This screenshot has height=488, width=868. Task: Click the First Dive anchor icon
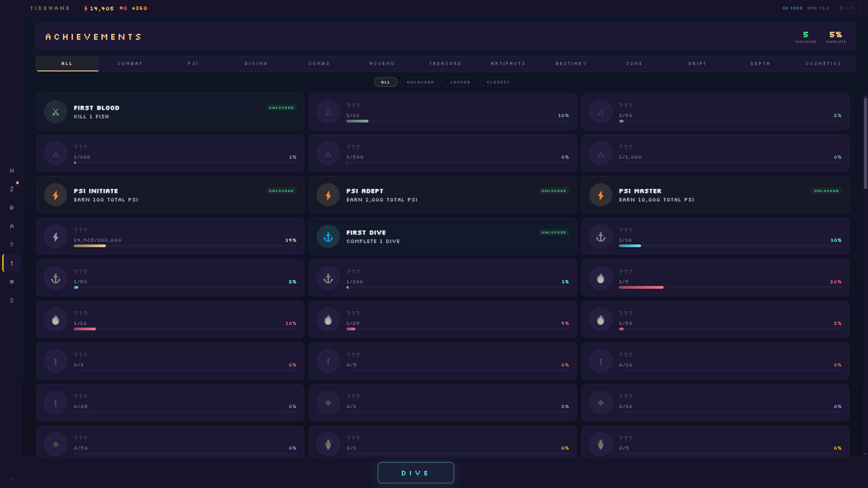click(x=328, y=237)
